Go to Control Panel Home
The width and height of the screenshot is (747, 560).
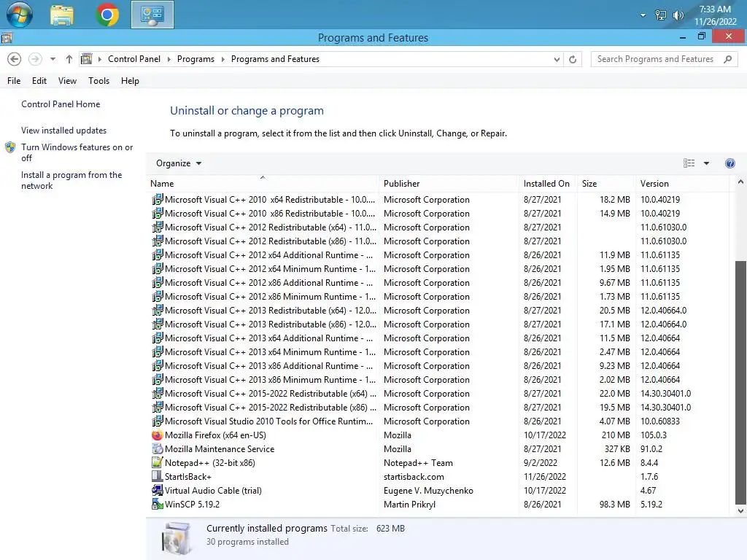(61, 104)
